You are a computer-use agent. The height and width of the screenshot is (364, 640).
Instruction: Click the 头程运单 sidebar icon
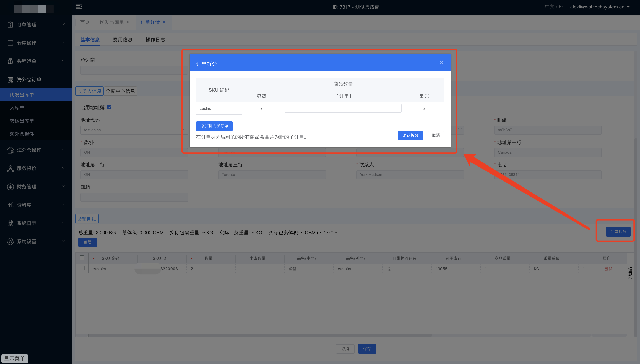[x=10, y=61]
